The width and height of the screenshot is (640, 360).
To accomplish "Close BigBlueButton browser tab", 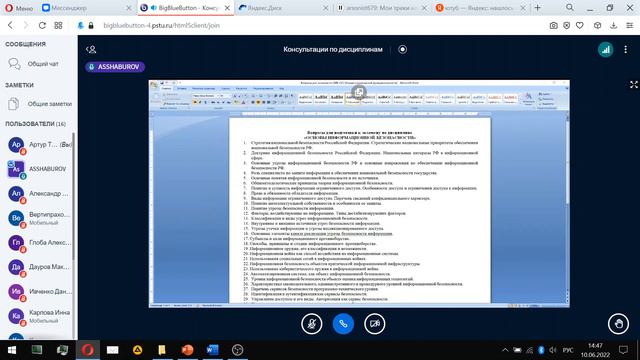I will coord(227,8).
